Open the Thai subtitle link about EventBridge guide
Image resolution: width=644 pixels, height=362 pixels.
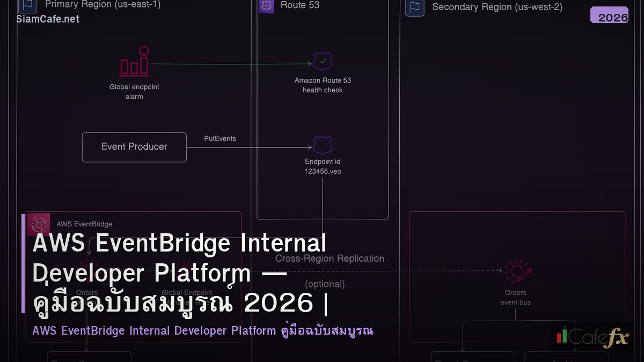tap(203, 330)
